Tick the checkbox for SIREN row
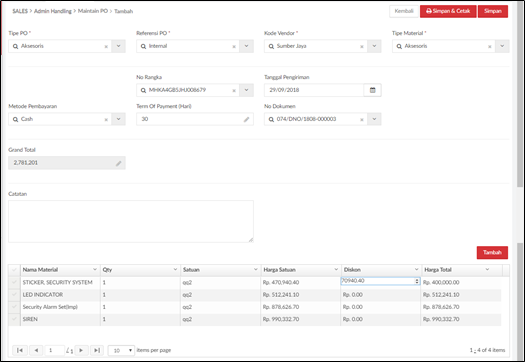The height and width of the screenshot is (362, 525). tap(14, 319)
